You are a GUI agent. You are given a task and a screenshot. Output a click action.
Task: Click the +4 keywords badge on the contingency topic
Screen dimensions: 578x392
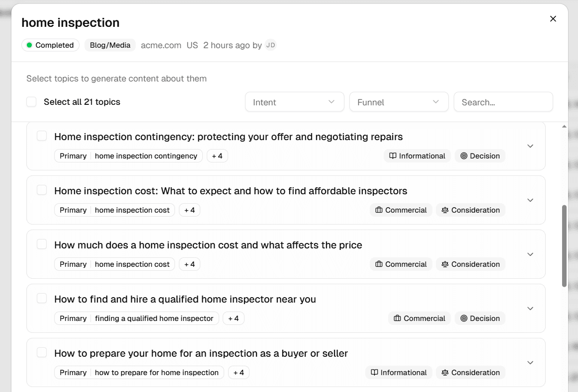pos(217,156)
